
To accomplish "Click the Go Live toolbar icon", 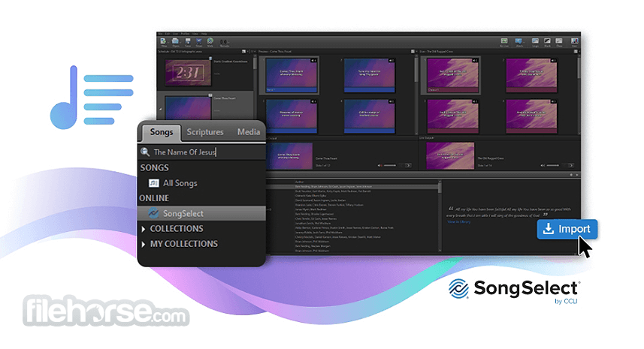I will tap(504, 41).
